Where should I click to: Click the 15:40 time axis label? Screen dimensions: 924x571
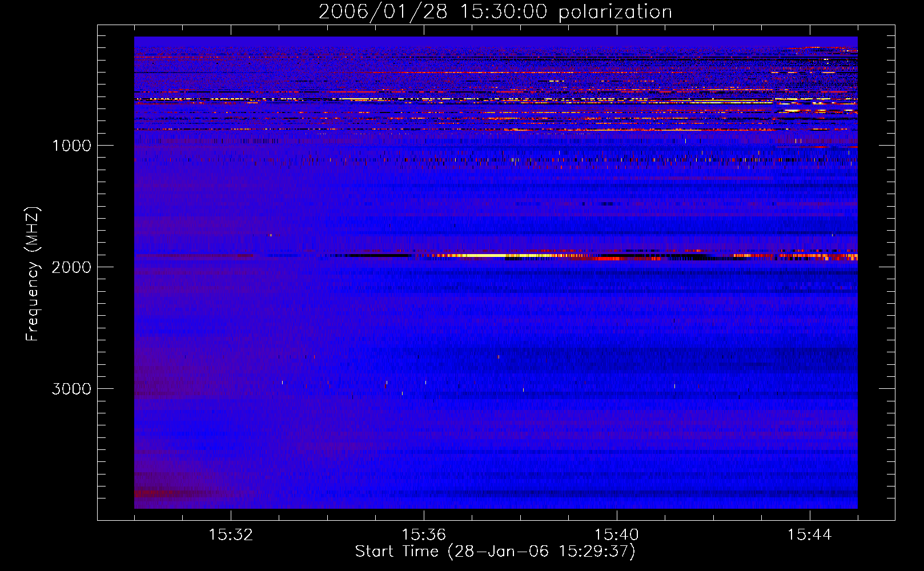click(x=617, y=535)
